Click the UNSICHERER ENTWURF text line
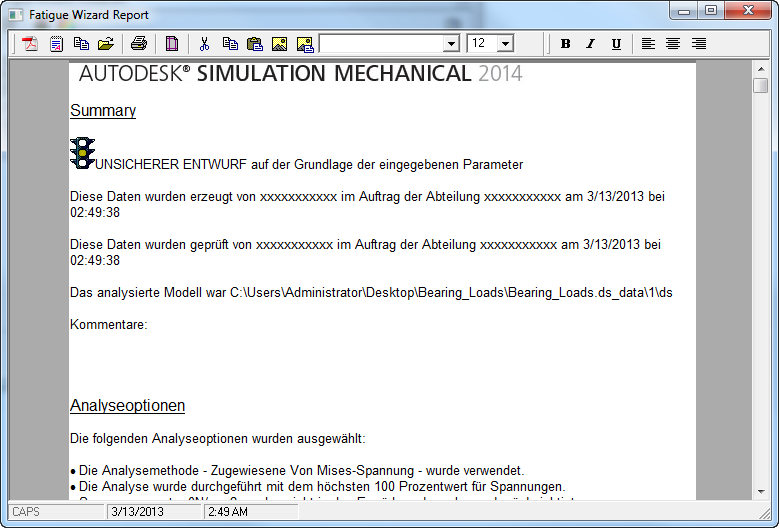Screen dimensions: 779x528 309,164
